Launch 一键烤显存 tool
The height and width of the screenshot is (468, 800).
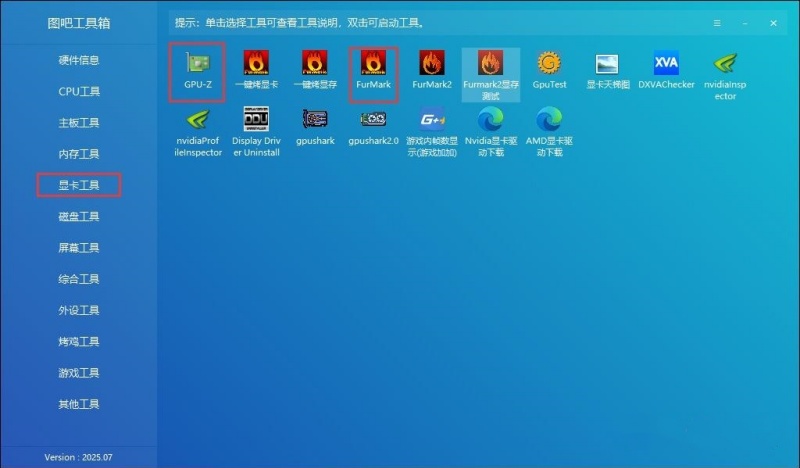pyautogui.click(x=315, y=70)
